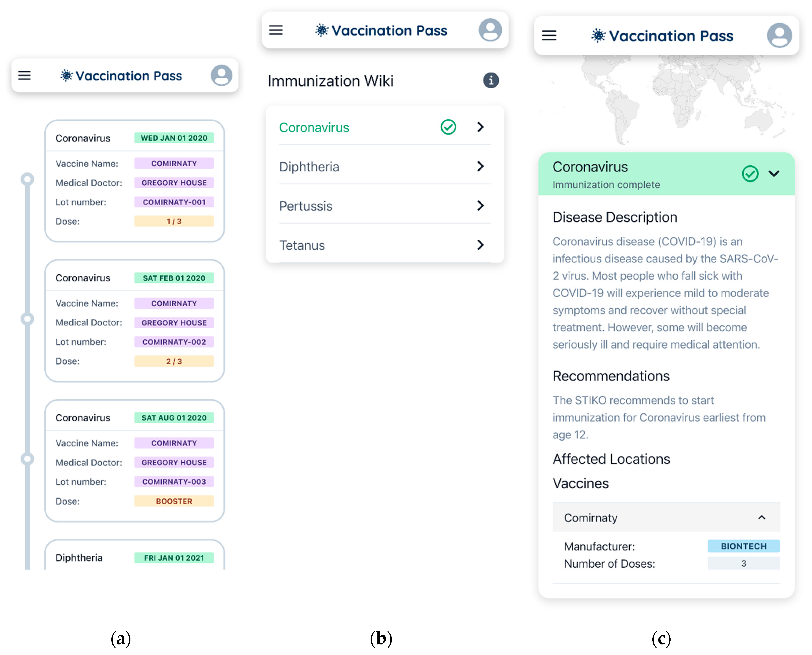Click profile avatar in Immunization Wiki screen
Screen dimensions: 812x655
[x=490, y=30]
